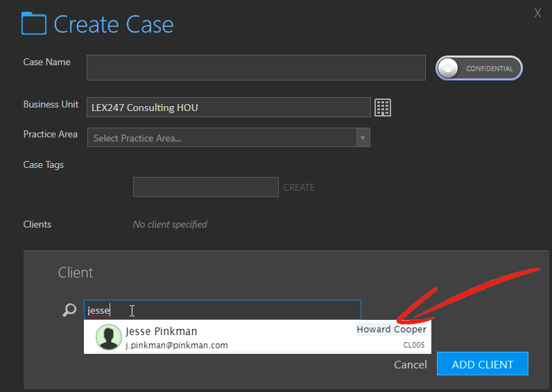Click the blue folder icon beside Create Case

tap(34, 24)
